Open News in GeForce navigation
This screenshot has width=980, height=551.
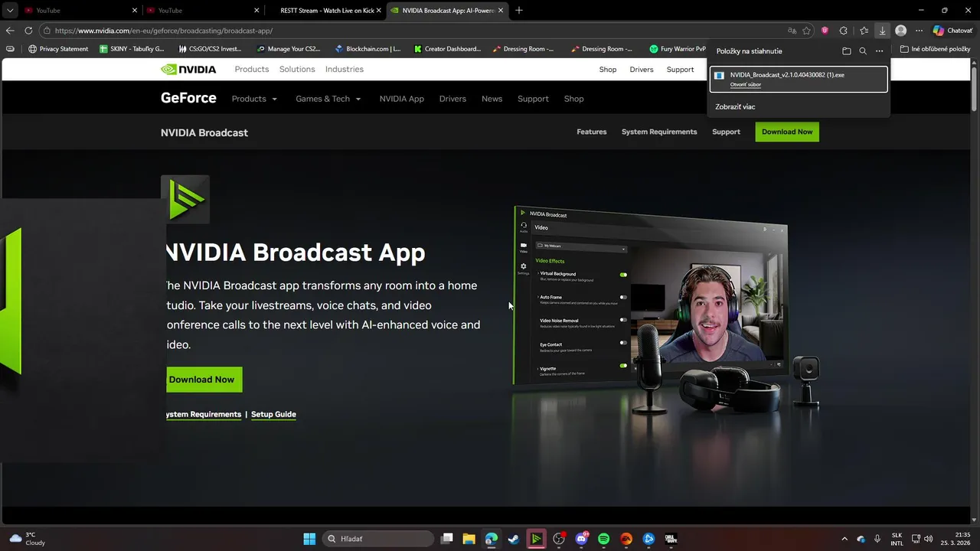[492, 99]
